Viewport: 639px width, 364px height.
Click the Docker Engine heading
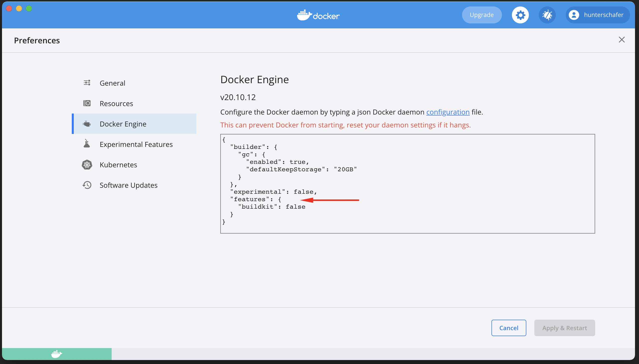coord(254,79)
